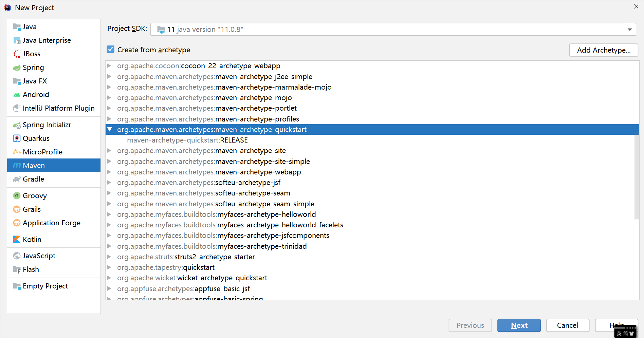Expand maven-archetype-webapp node
The width and height of the screenshot is (644, 338).
click(x=109, y=172)
